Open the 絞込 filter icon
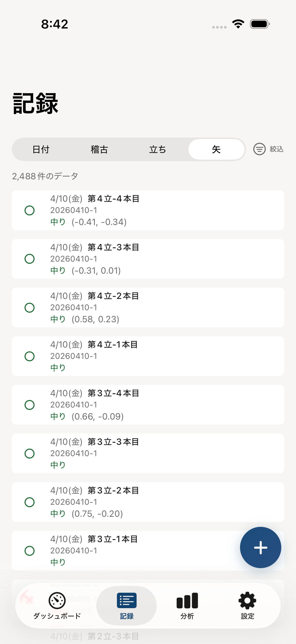Screen dimensions: 296x644 point(259,149)
